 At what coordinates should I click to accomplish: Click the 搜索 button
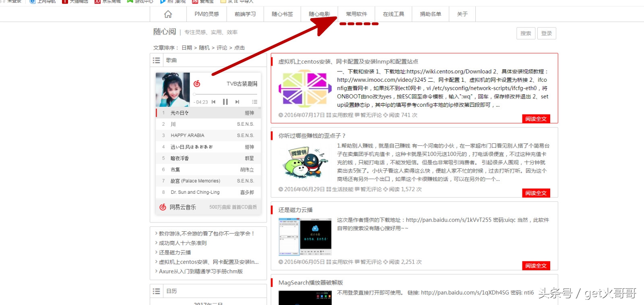pos(526,33)
